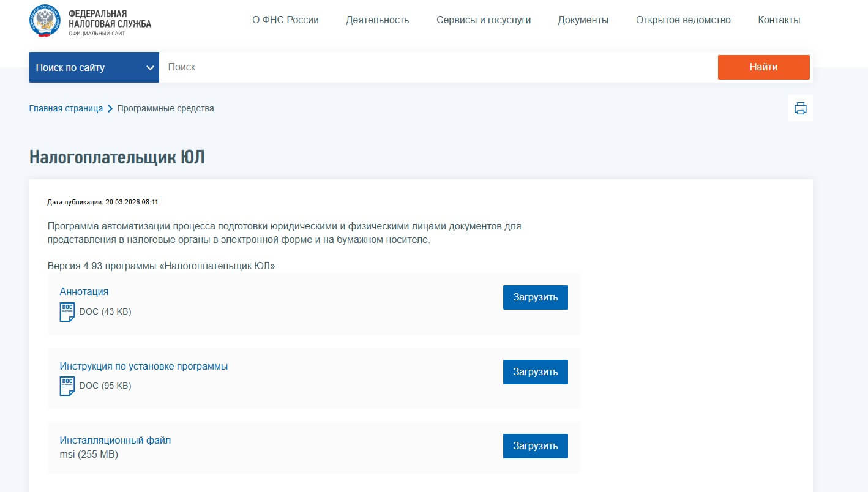The width and height of the screenshot is (868, 492).
Task: Click the DOC icon under Инструкция по установке
Action: coord(67,386)
